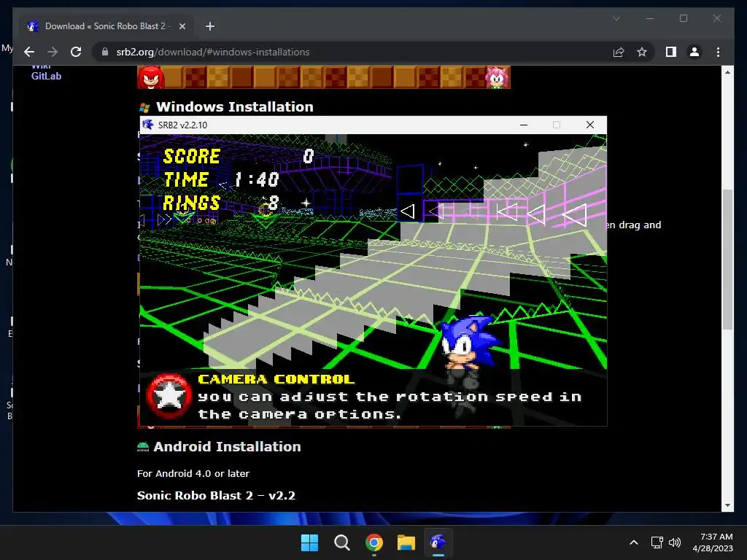Click the rightmost white arrow sign in game
Screen dimensions: 747x560
coord(575,215)
